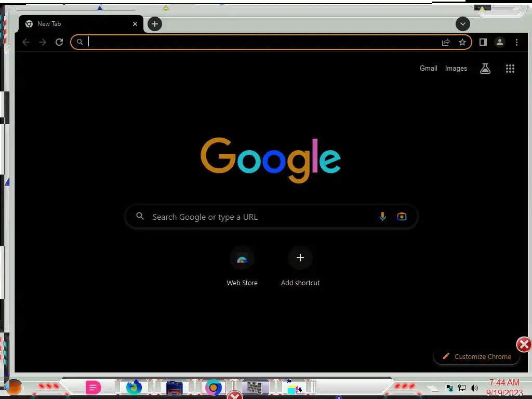Open the Images link

pos(456,69)
